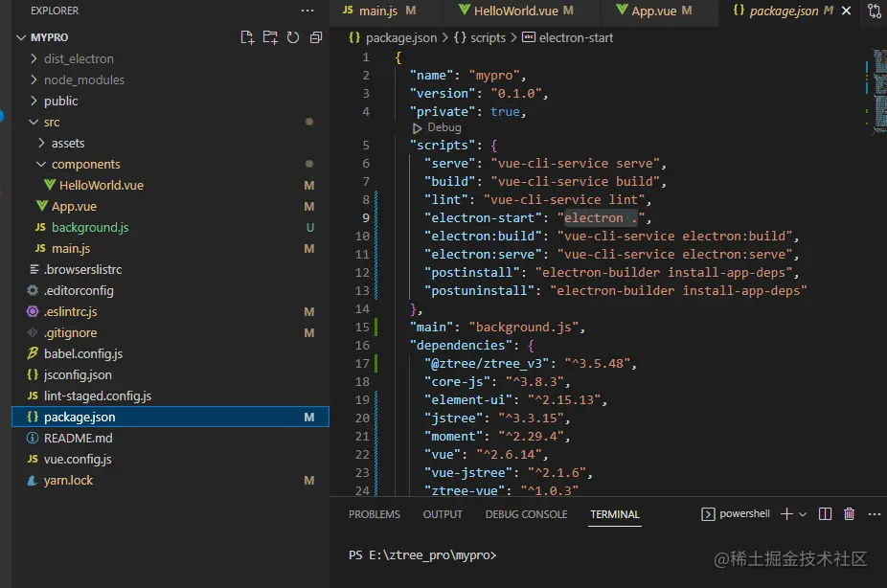The width and height of the screenshot is (887, 588).
Task: Click scripts breadcrumb segment
Action: (x=488, y=38)
